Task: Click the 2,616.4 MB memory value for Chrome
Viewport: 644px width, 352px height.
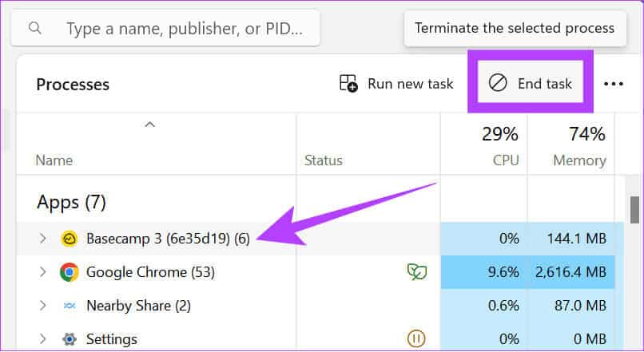Action: coord(570,272)
